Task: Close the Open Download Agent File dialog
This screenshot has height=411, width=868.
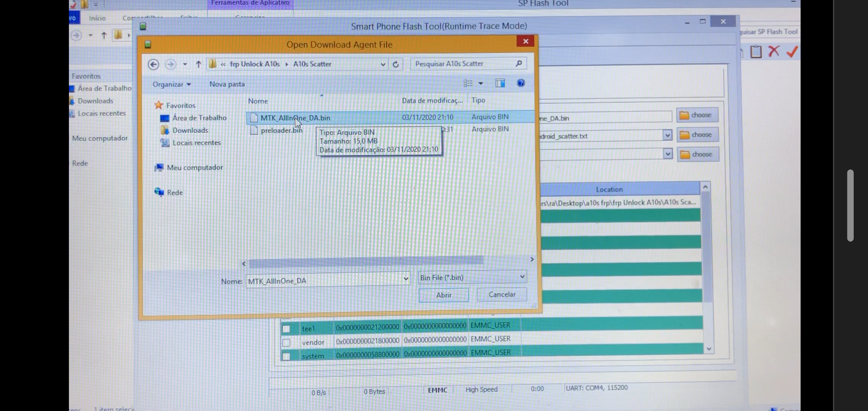Action: pos(525,41)
